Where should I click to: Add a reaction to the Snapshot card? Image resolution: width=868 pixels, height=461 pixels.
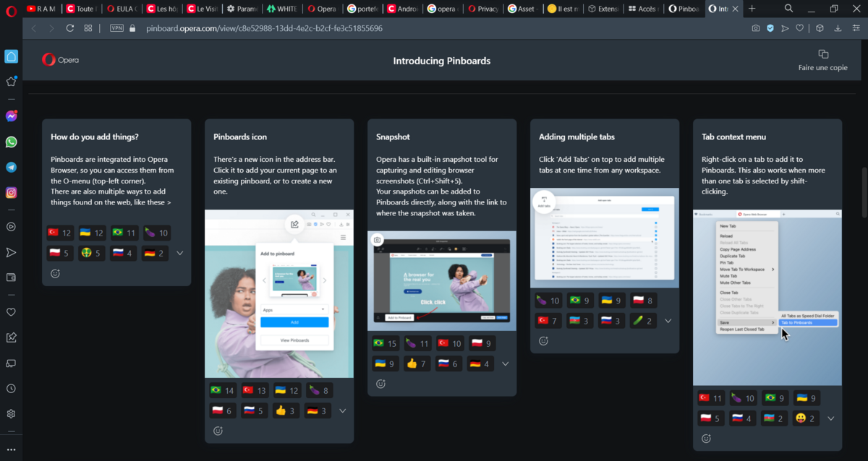380,384
